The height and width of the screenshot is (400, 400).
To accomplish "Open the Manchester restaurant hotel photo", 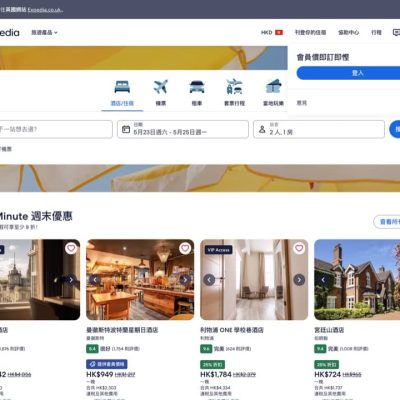I will point(140,280).
